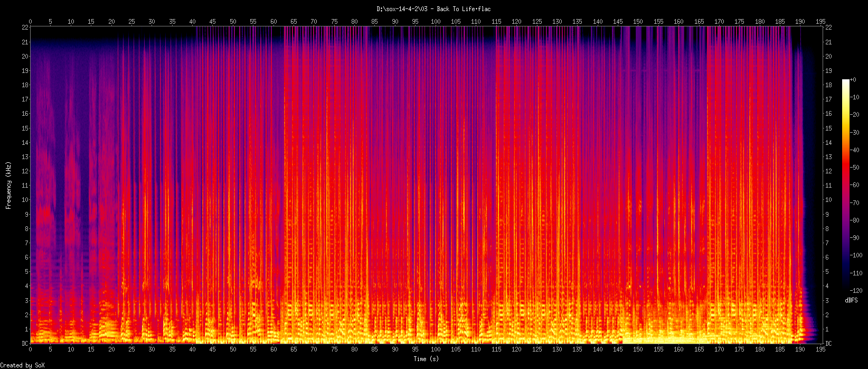
Task: Click the '10' tick on the left frequency axis
Action: tap(25, 200)
